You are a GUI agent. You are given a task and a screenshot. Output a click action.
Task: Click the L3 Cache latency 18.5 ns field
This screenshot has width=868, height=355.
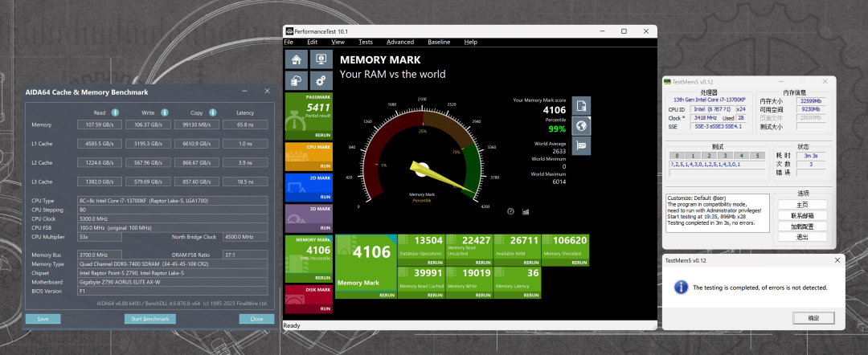tap(245, 182)
